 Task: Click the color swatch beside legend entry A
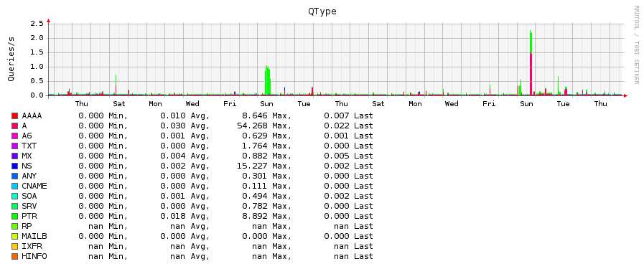(14, 126)
